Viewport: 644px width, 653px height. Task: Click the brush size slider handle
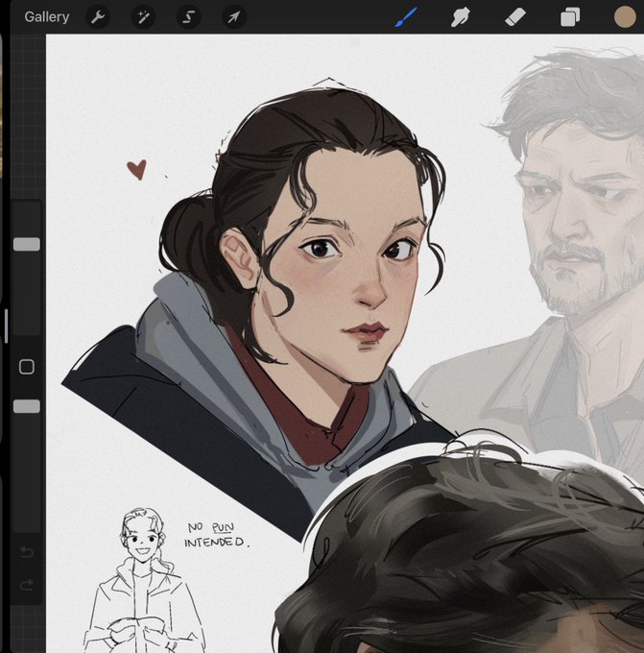(27, 244)
